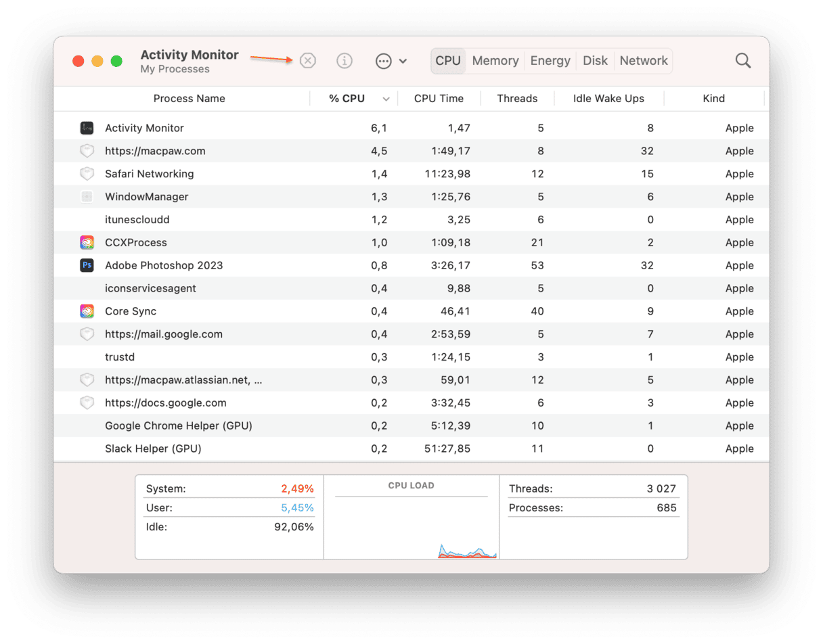Sort by CPU Time column
The height and width of the screenshot is (644, 823).
point(439,99)
